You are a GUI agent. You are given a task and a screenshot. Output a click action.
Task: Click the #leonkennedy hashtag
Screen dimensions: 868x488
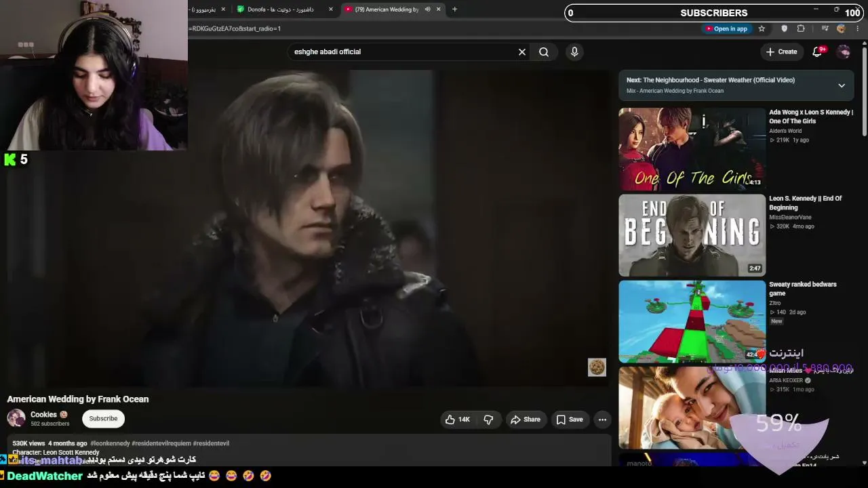click(x=110, y=443)
